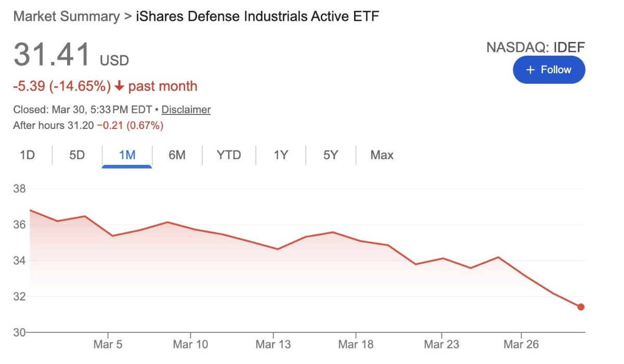Image resolution: width=624 pixels, height=364 pixels.
Task: Click the Mar 5 axis label
Action: (108, 344)
